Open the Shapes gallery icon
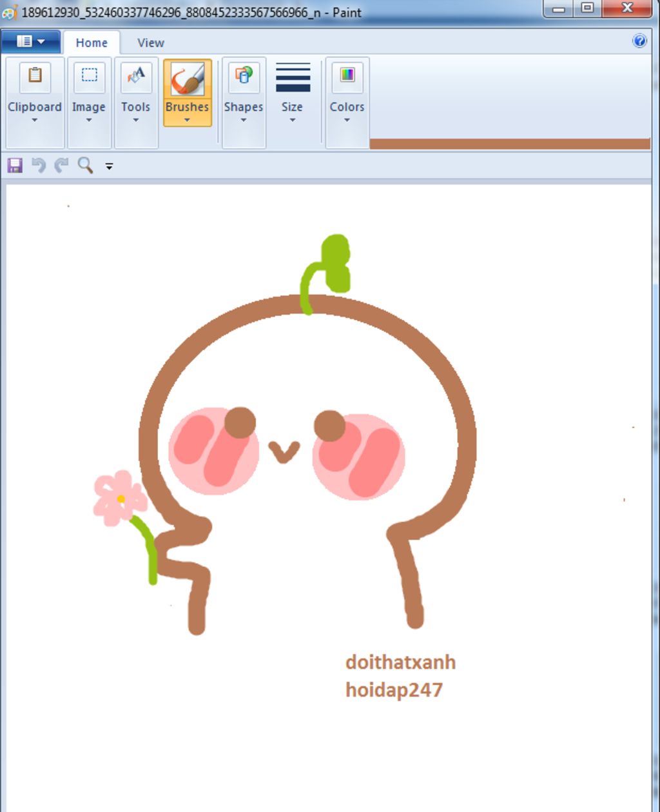 tap(244, 77)
